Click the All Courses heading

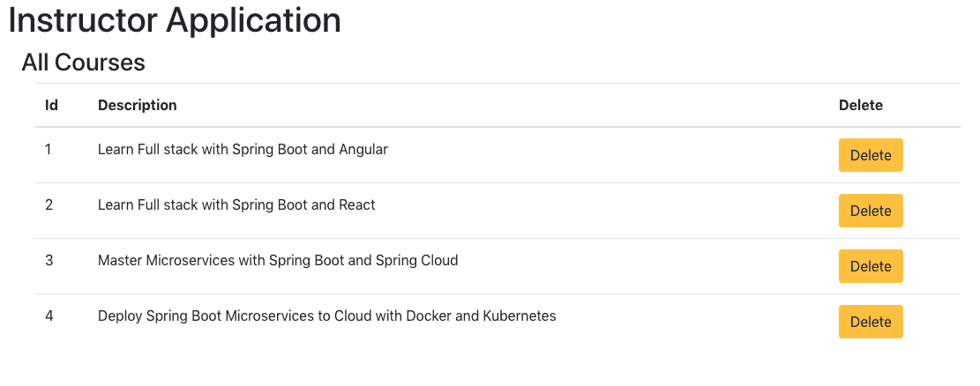tap(83, 63)
